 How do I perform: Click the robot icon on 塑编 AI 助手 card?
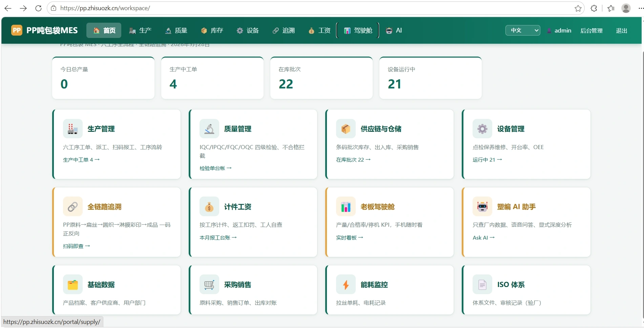click(x=482, y=207)
